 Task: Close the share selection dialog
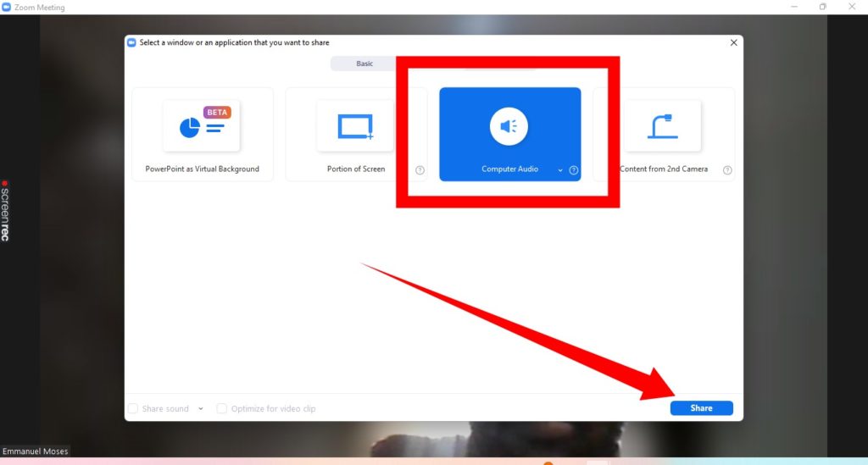(x=733, y=42)
